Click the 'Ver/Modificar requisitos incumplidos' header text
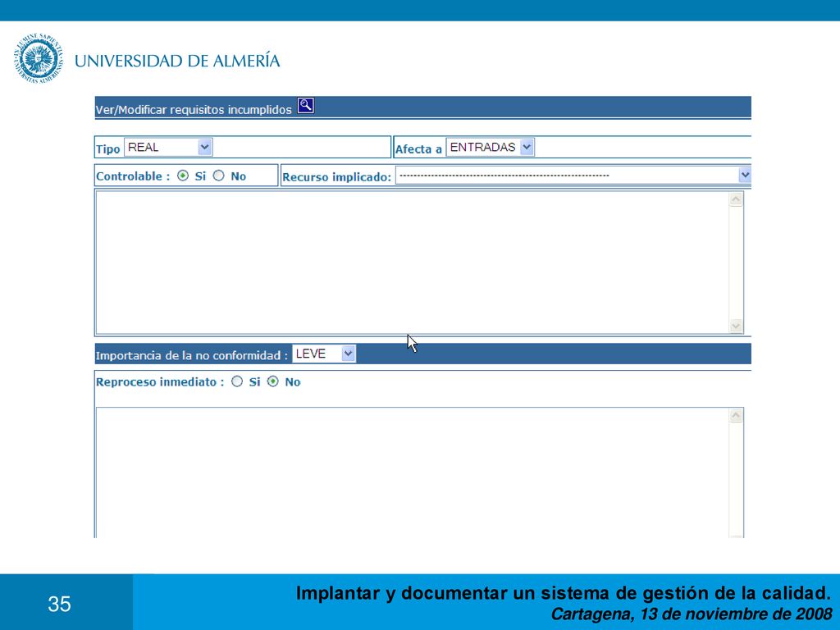 point(194,110)
